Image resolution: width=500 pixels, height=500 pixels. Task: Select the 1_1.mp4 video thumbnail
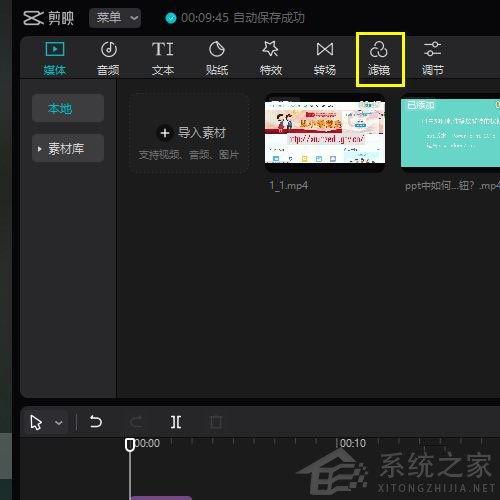tap(325, 133)
